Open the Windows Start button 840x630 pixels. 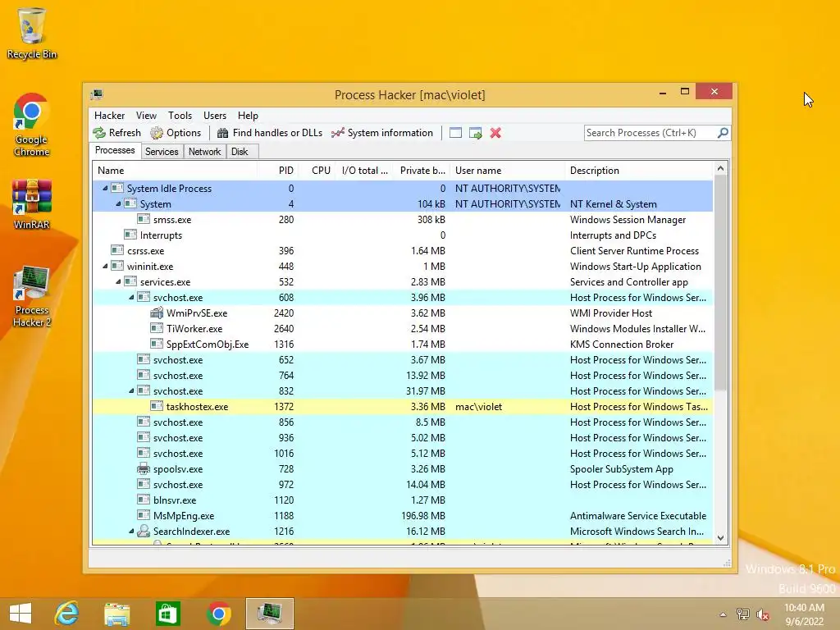pos(21,614)
